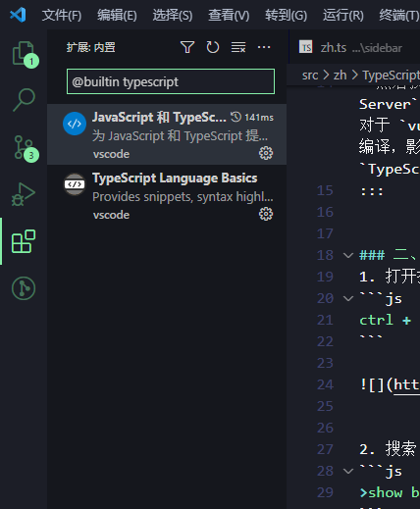Image resolution: width=420 pixels, height=509 pixels.
Task: Open manage gear for JavaScript and TypeScript extension
Action: point(266,153)
